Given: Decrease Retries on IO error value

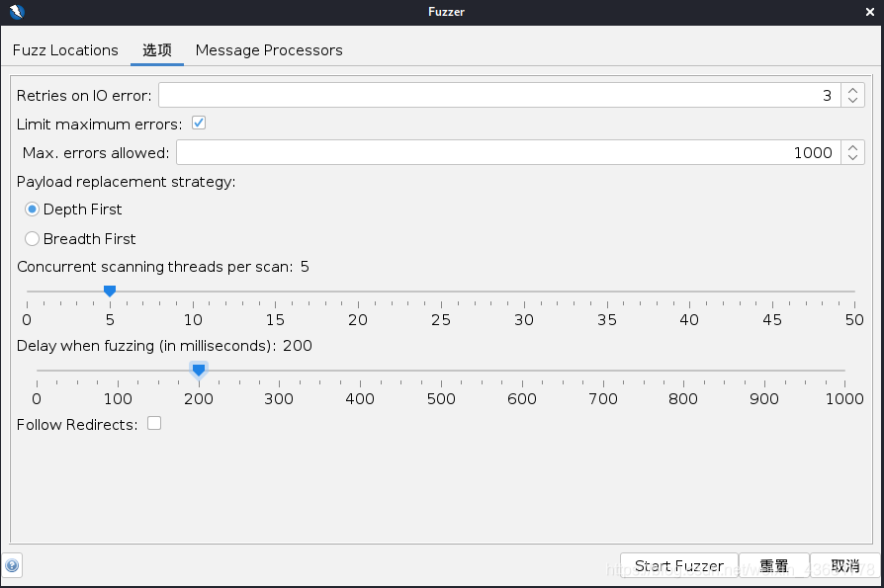Looking at the screenshot, I should pyautogui.click(x=853, y=102).
